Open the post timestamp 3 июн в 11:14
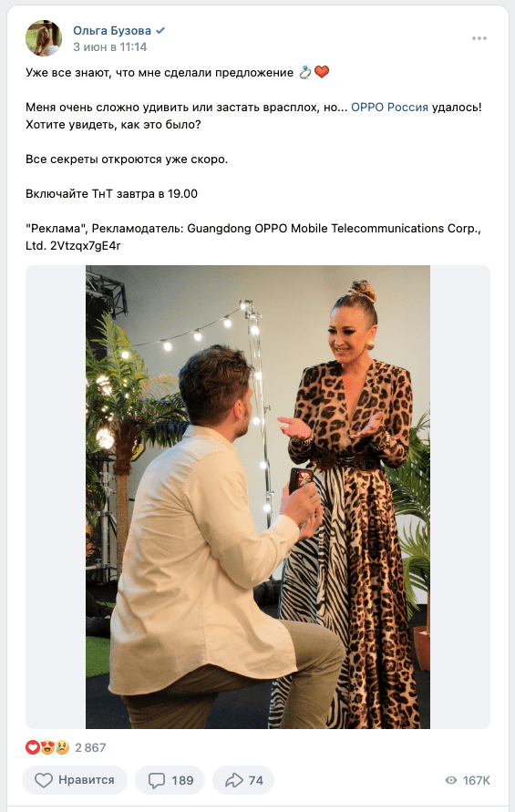 point(110,47)
